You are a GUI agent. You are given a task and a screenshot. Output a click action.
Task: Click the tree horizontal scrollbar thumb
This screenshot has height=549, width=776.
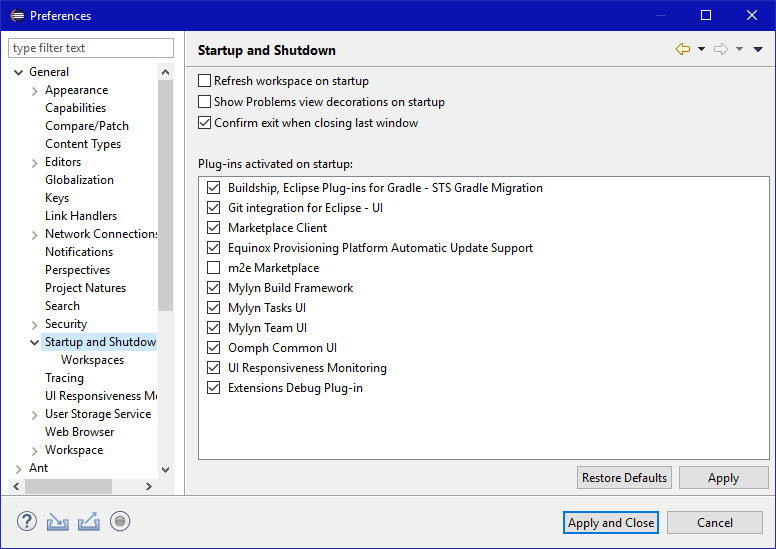tap(68, 487)
